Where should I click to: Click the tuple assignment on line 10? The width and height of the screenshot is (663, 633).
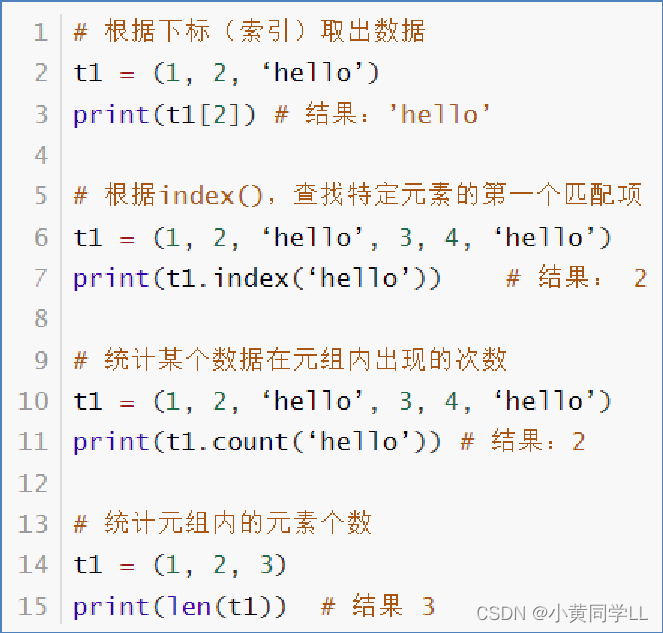coord(342,401)
